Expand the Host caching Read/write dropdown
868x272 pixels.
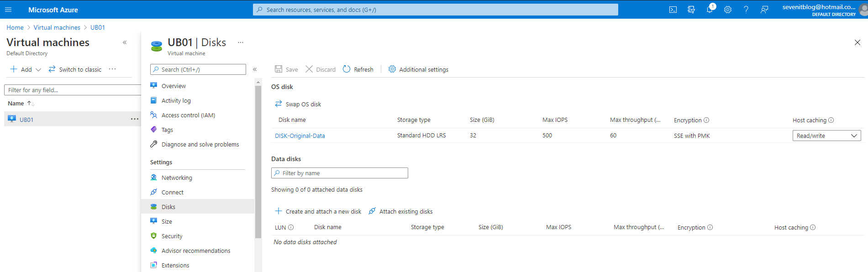826,136
